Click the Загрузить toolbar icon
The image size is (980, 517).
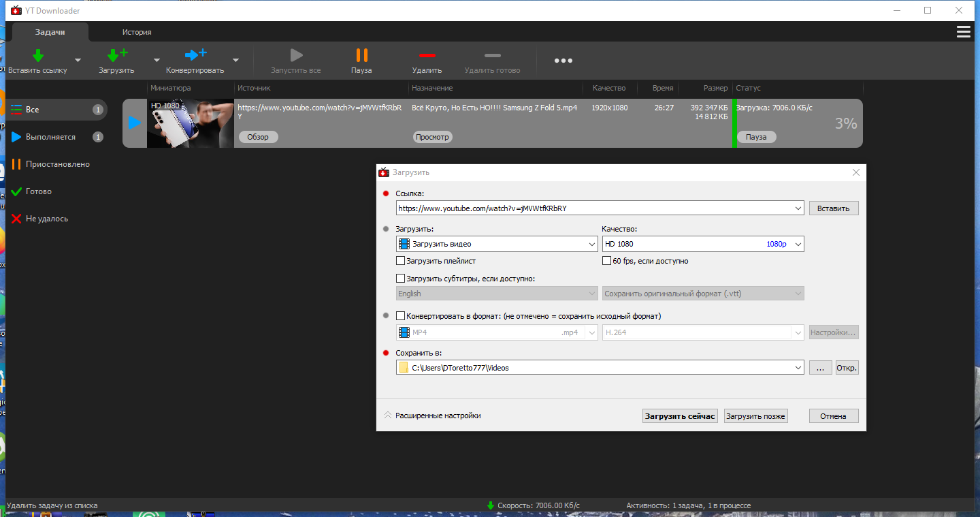coord(117,55)
